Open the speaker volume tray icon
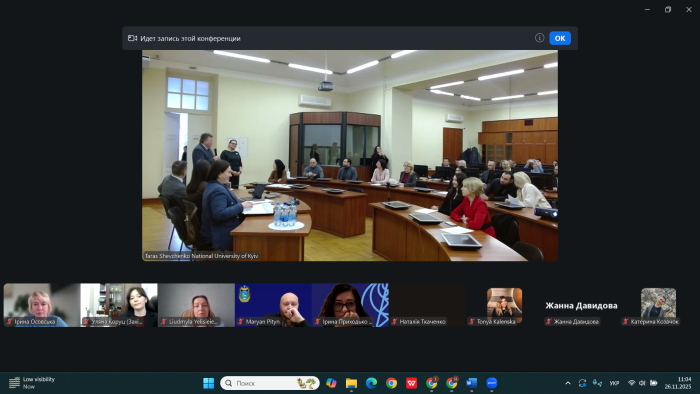This screenshot has height=394, width=700. tap(642, 383)
